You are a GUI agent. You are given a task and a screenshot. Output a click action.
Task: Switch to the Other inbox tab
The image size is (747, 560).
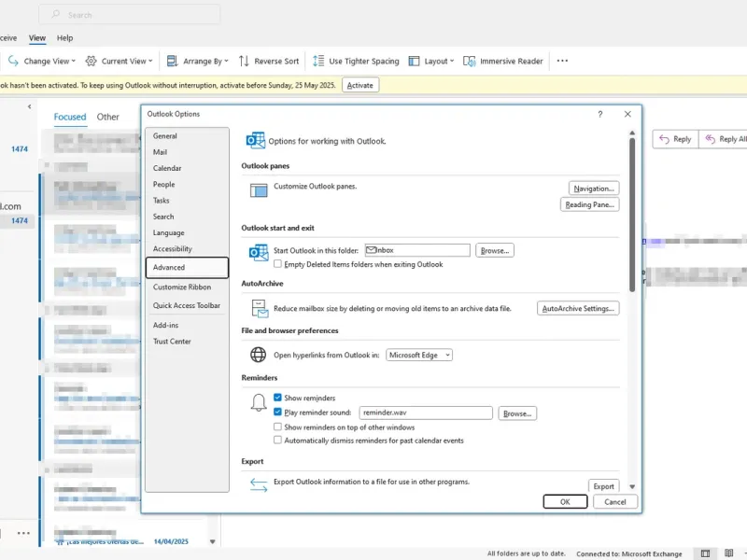pos(107,118)
